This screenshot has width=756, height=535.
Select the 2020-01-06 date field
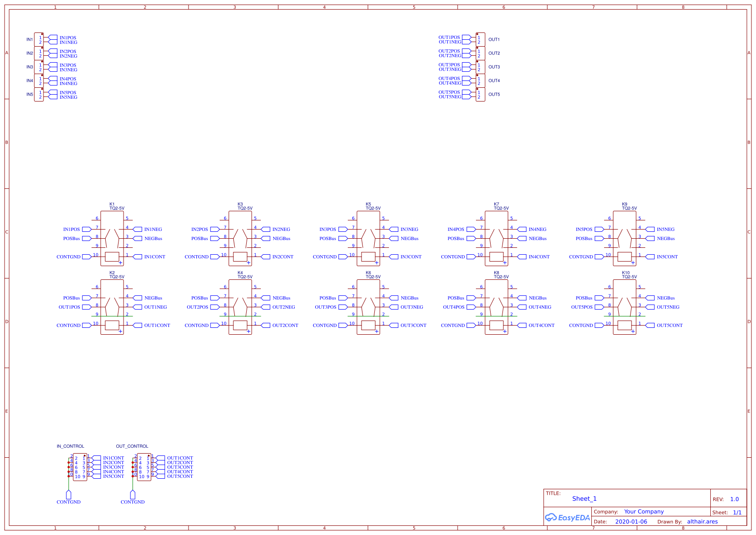631,522
